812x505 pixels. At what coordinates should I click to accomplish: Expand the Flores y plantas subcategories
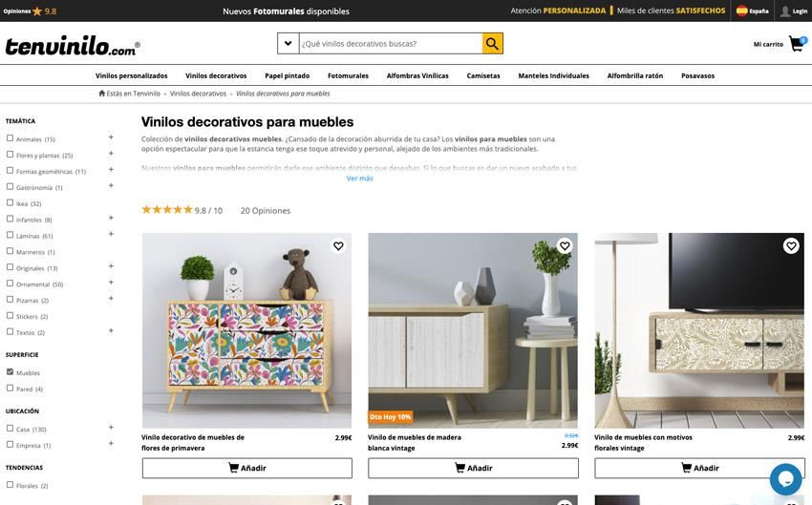(x=111, y=154)
